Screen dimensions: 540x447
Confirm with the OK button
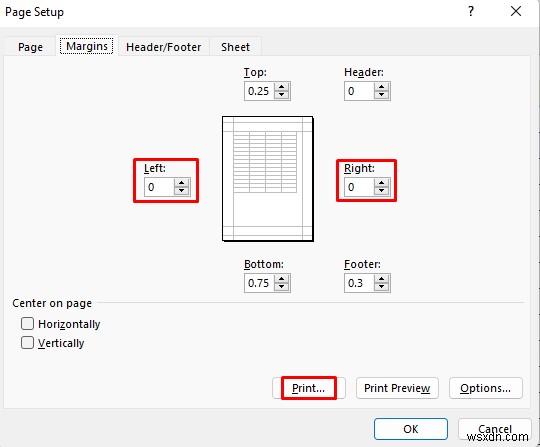(x=411, y=429)
